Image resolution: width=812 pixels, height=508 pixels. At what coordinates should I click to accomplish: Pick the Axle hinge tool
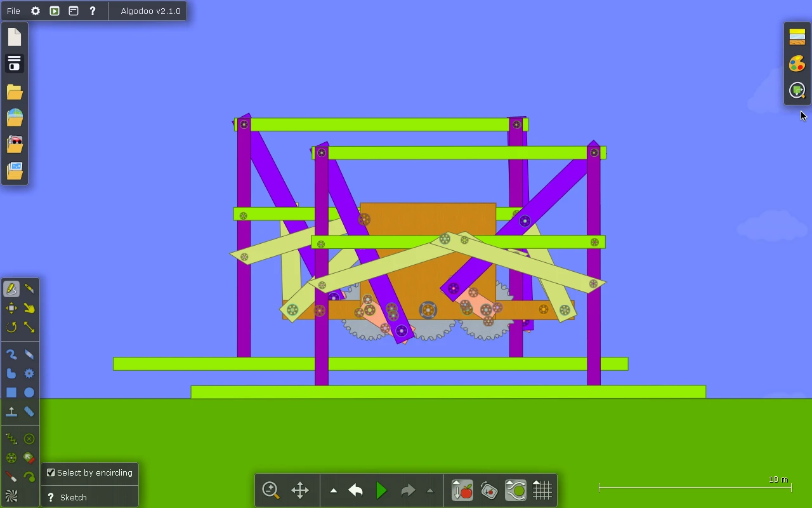pos(11,458)
